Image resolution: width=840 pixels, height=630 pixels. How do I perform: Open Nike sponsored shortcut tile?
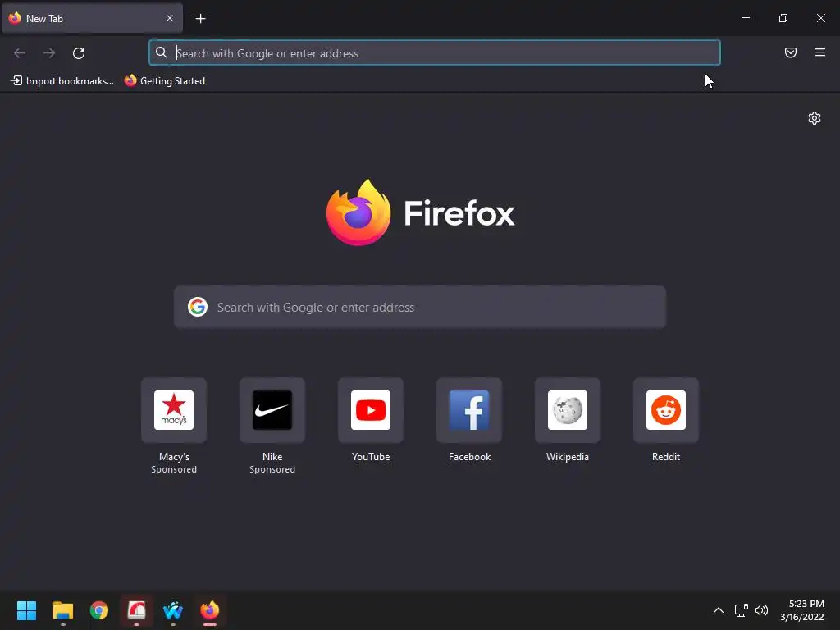pos(272,410)
